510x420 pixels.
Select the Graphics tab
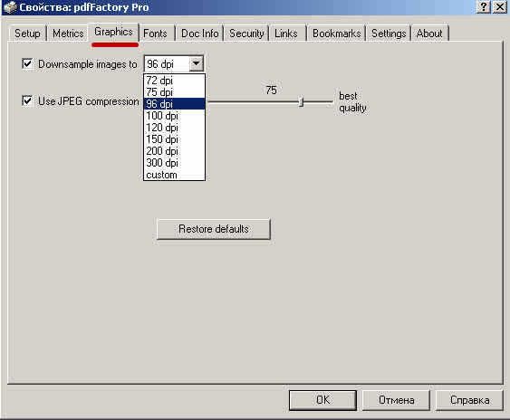point(113,33)
